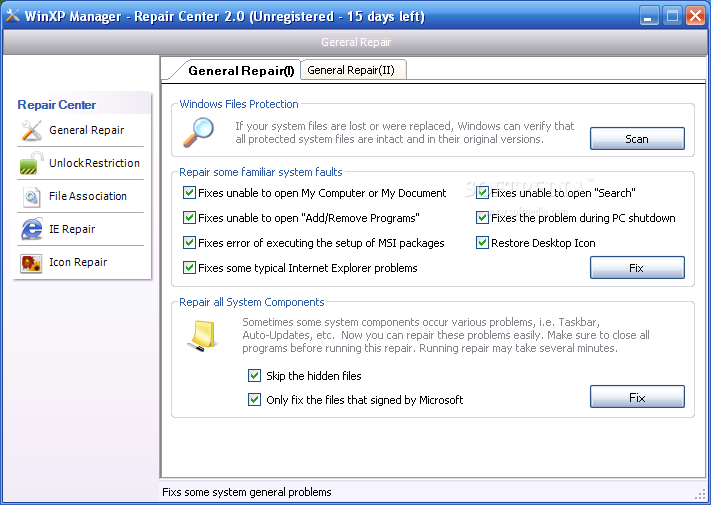Click the WinXP Manager title bar app icon

click(12, 16)
